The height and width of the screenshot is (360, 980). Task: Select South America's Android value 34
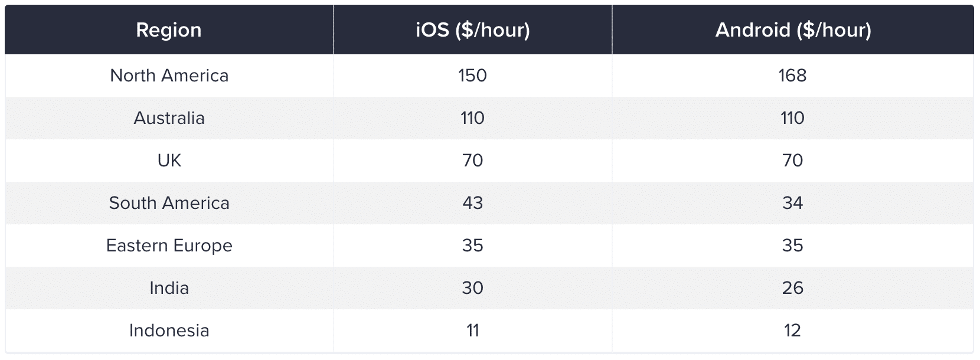pyautogui.click(x=792, y=203)
